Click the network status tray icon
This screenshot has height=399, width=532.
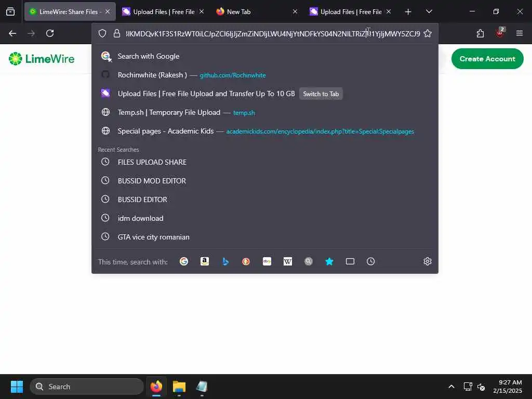pyautogui.click(x=468, y=387)
